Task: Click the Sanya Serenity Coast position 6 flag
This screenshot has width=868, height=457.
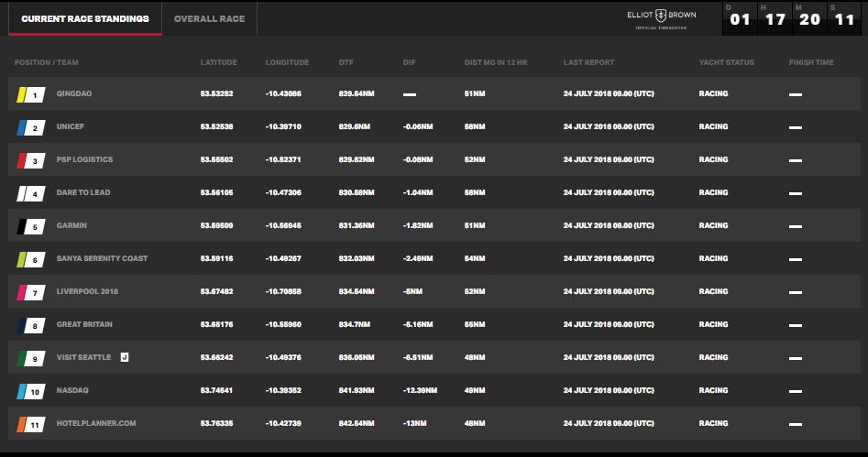Action: [x=31, y=259]
